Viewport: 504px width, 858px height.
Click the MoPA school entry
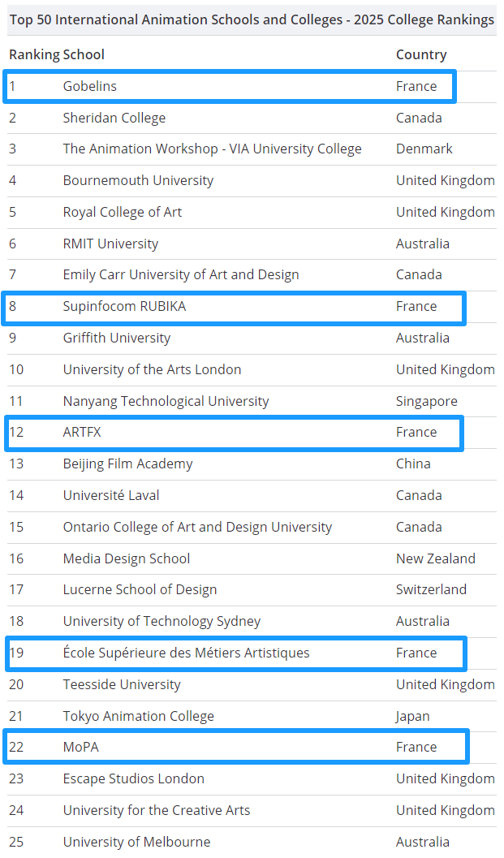point(80,747)
